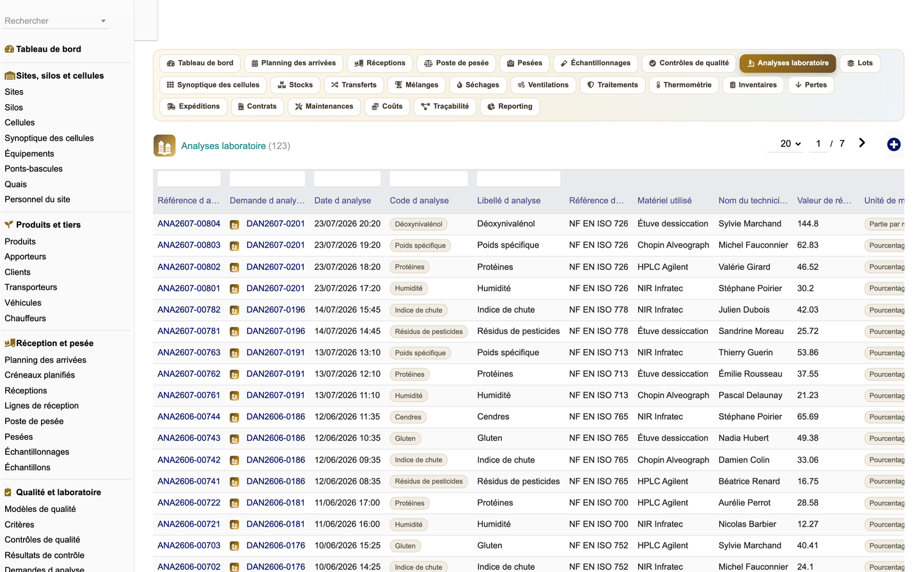Select the Analyses laboratoire tab
The height and width of the screenshot is (572, 924).
(788, 63)
